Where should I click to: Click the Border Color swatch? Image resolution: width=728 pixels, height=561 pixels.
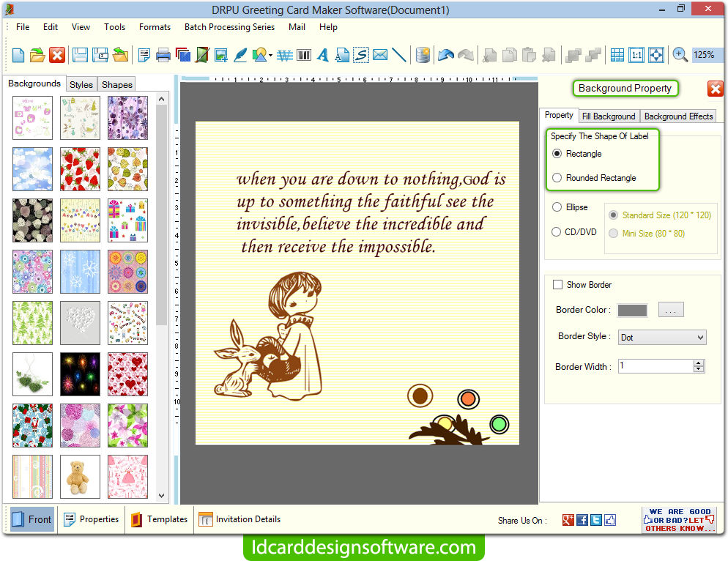(x=631, y=309)
